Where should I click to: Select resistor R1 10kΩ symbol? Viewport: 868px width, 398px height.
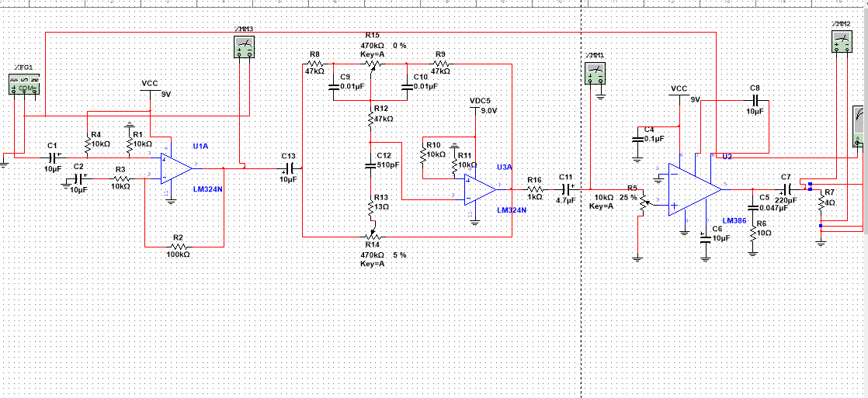point(130,145)
